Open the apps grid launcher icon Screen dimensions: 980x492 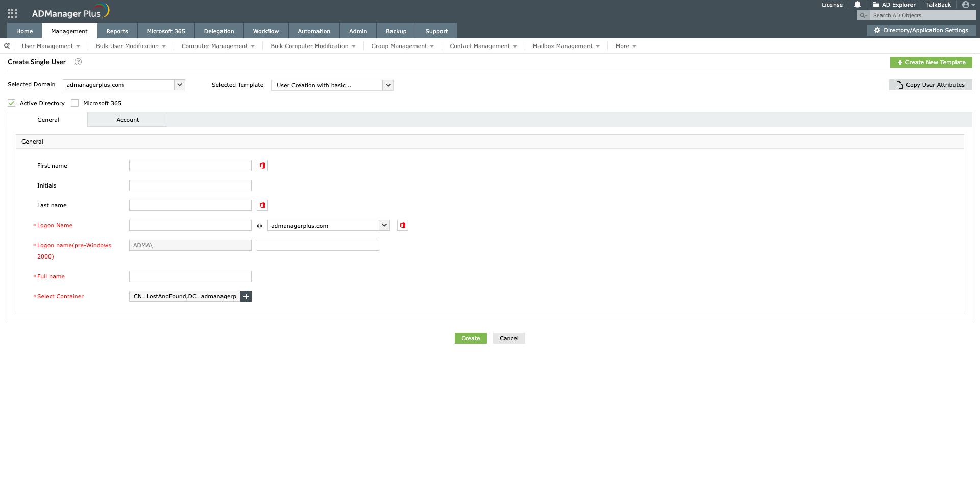pyautogui.click(x=12, y=14)
